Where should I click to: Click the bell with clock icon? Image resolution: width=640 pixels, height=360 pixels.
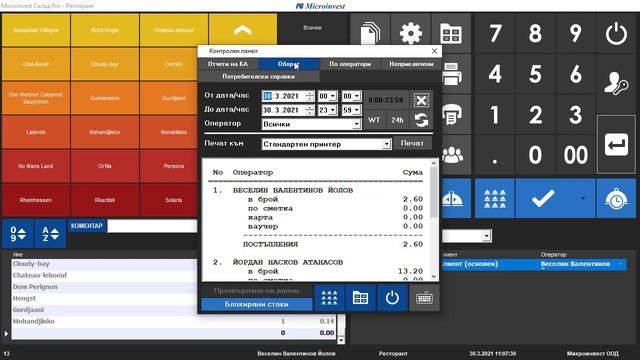(x=616, y=198)
